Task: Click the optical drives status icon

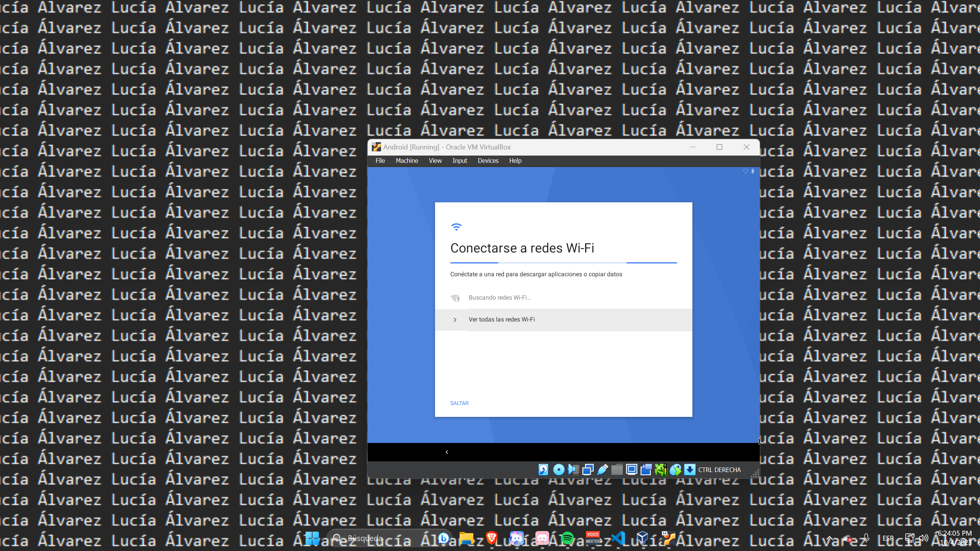Action: point(559,469)
